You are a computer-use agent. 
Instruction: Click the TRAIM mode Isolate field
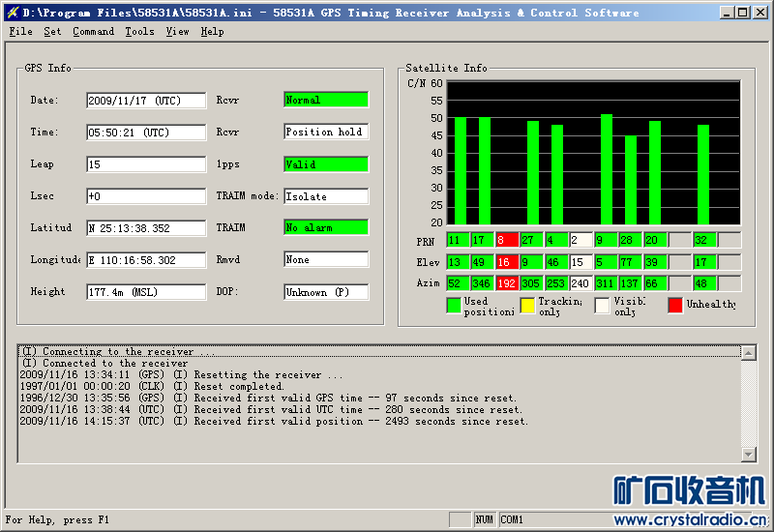click(326, 196)
